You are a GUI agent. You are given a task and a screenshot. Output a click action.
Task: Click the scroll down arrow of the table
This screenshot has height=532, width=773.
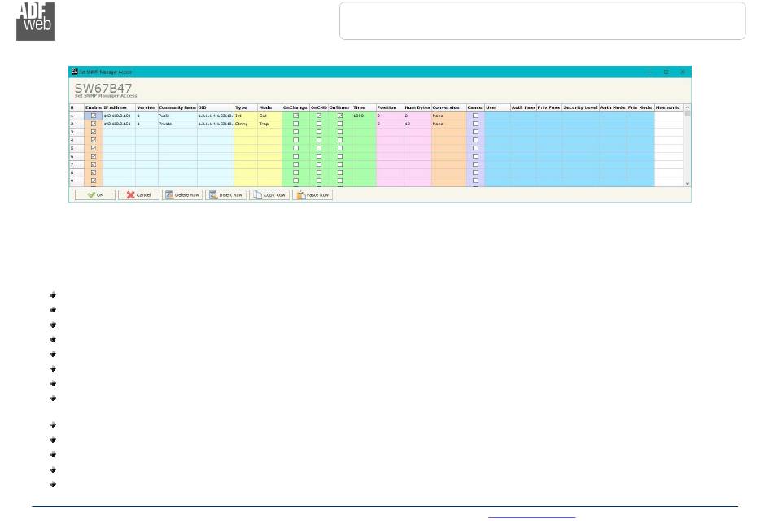pos(688,183)
